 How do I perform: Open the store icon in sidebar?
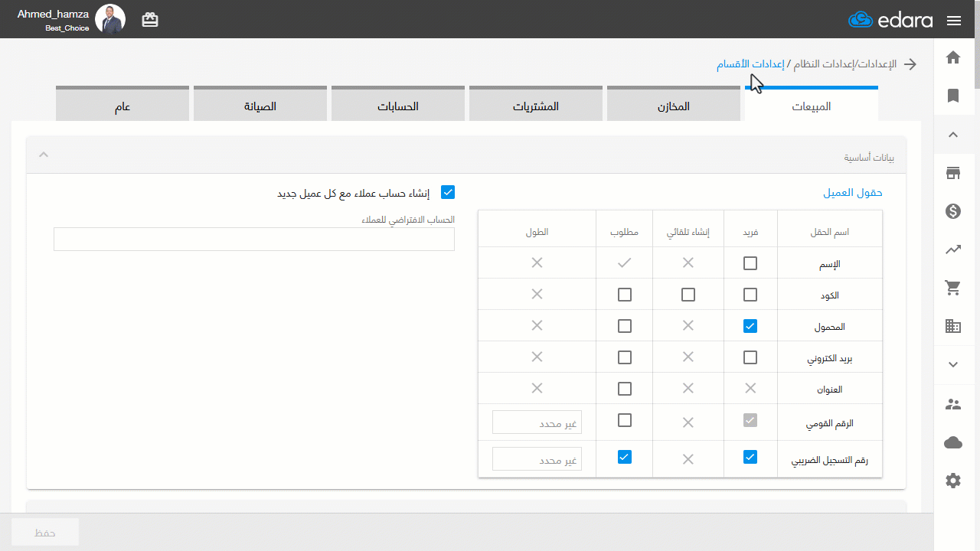(953, 173)
